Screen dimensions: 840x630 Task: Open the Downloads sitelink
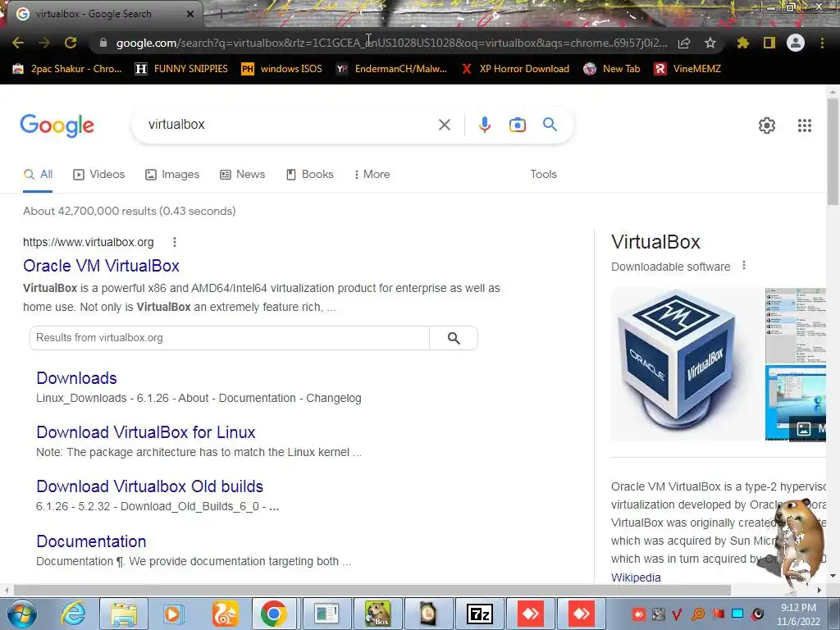[x=76, y=378]
